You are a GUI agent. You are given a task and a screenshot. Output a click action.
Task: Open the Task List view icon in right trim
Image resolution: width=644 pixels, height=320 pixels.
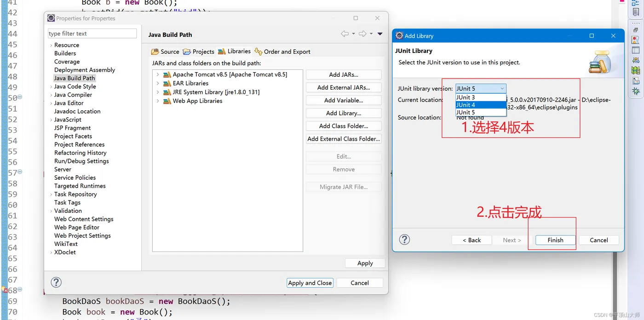click(x=636, y=12)
